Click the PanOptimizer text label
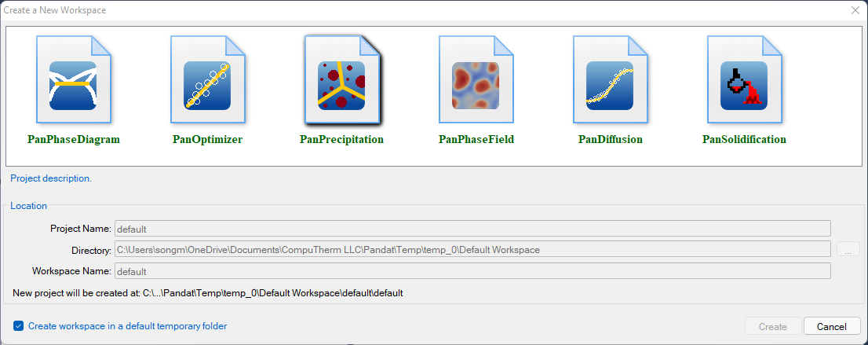Image resolution: width=868 pixels, height=345 pixels. point(207,140)
